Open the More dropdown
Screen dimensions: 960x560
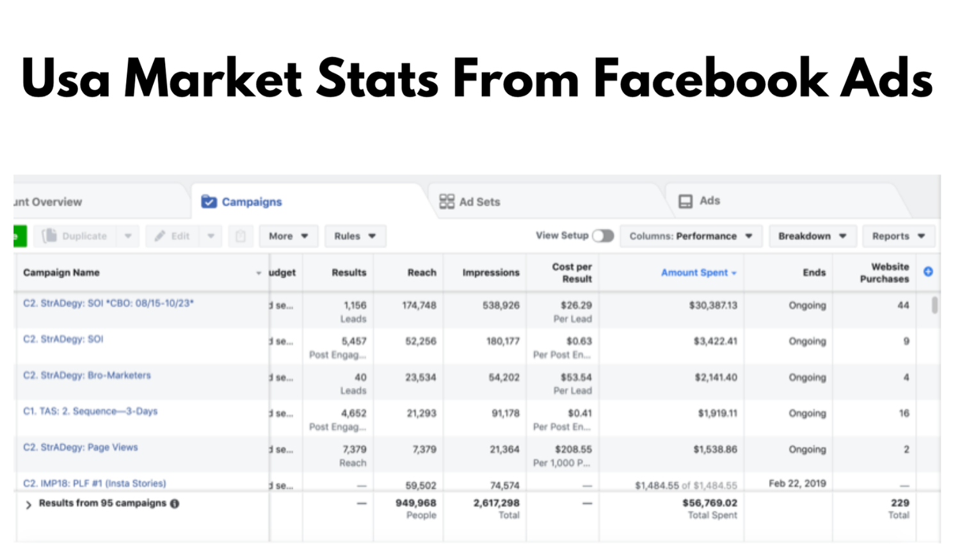[288, 236]
